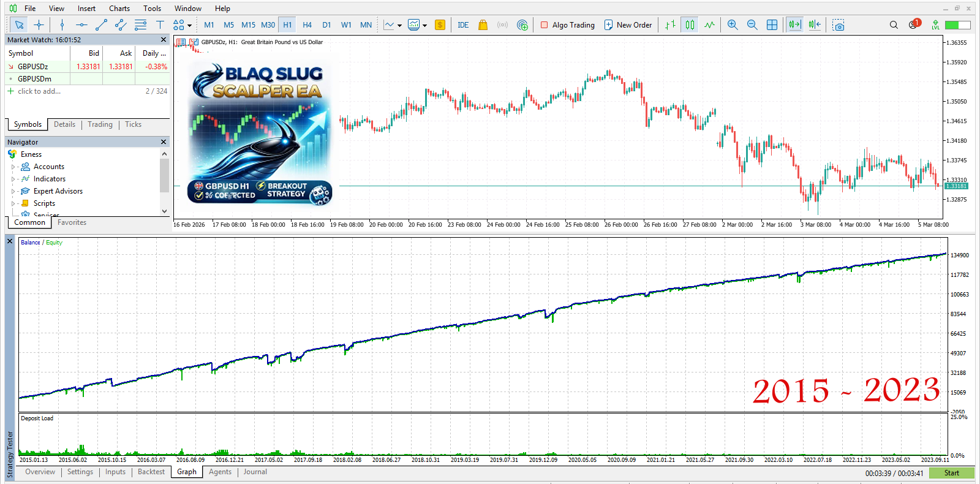The height and width of the screenshot is (484, 980).
Task: Select the vertical line drawing tool
Action: coord(62,25)
